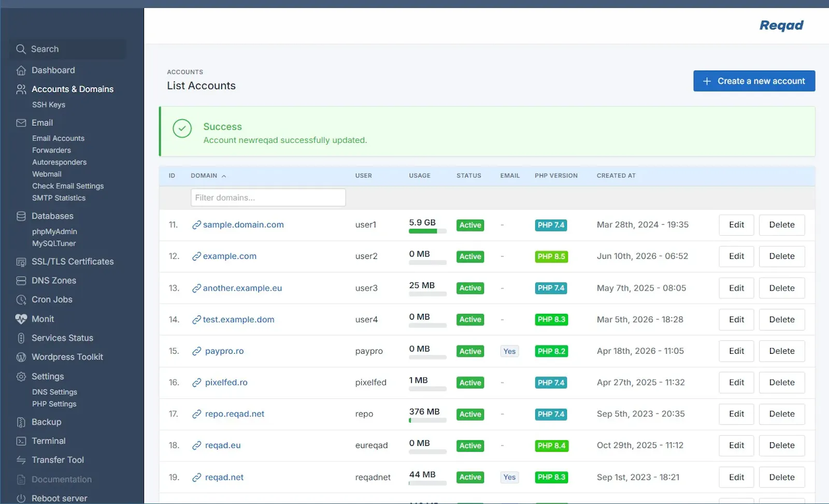Click the Wordpress Toolkit logo icon
This screenshot has height=504, width=829.
click(21, 357)
